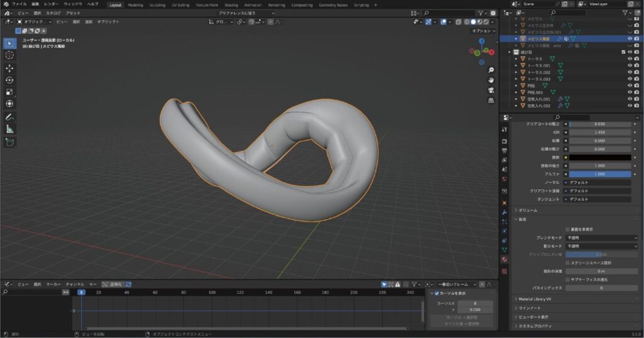Switch to Sculpting workspace tab

(157, 5)
